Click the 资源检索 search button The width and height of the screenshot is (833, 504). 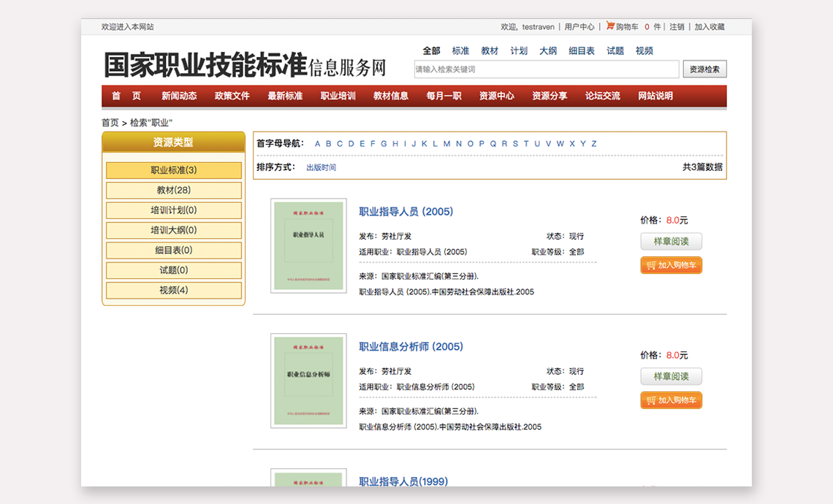point(705,69)
